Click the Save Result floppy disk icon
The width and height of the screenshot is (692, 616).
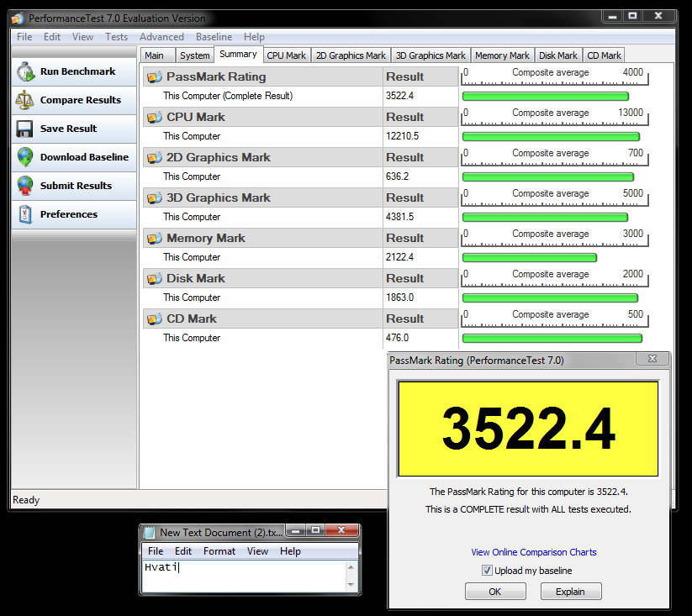(25, 129)
